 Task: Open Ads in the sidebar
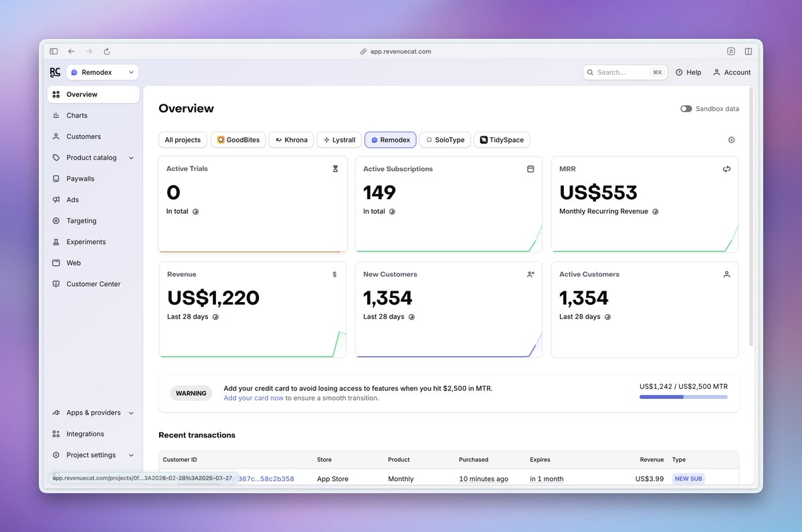(x=93, y=200)
